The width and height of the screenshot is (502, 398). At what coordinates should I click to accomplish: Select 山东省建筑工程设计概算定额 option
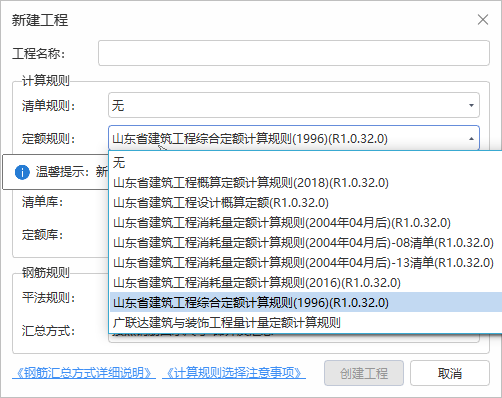pos(306,203)
